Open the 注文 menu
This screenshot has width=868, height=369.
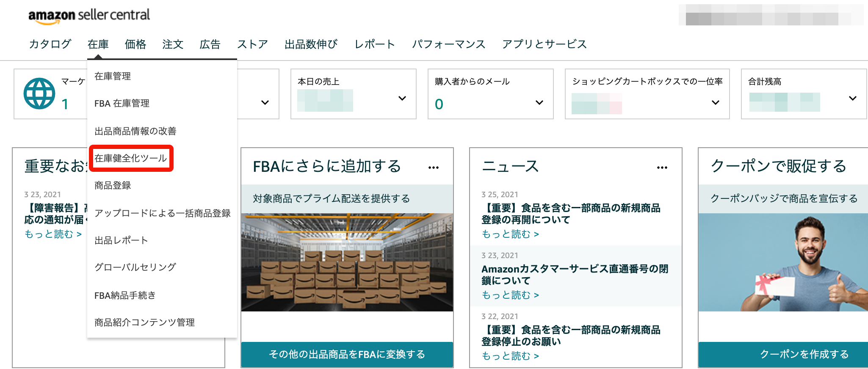pyautogui.click(x=173, y=44)
